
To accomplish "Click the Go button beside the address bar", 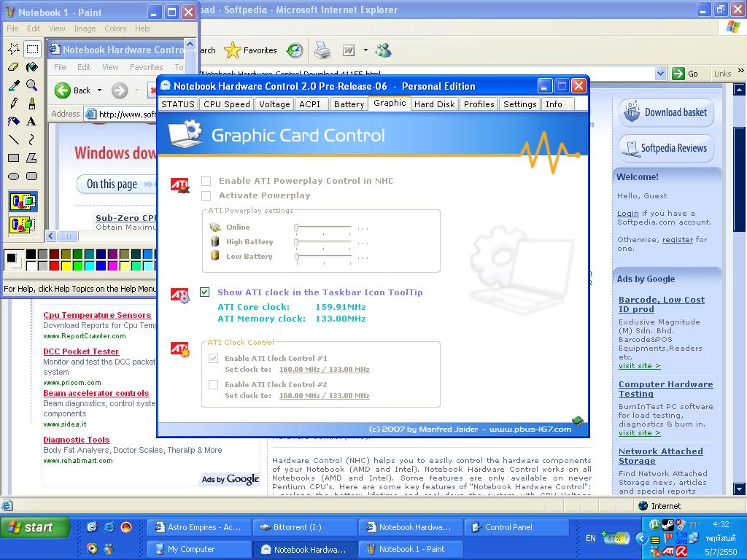I will tap(685, 74).
